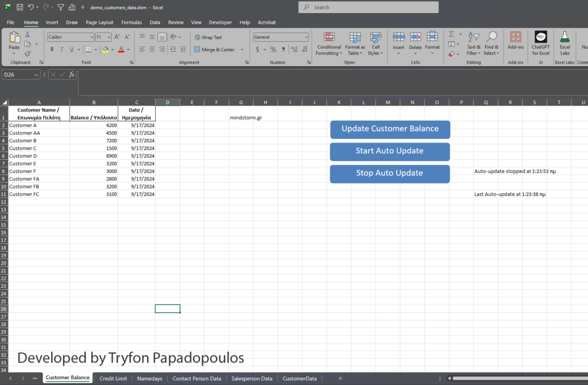Expand the Name Box dropdown
Image resolution: width=588 pixels, height=385 pixels.
(36, 75)
